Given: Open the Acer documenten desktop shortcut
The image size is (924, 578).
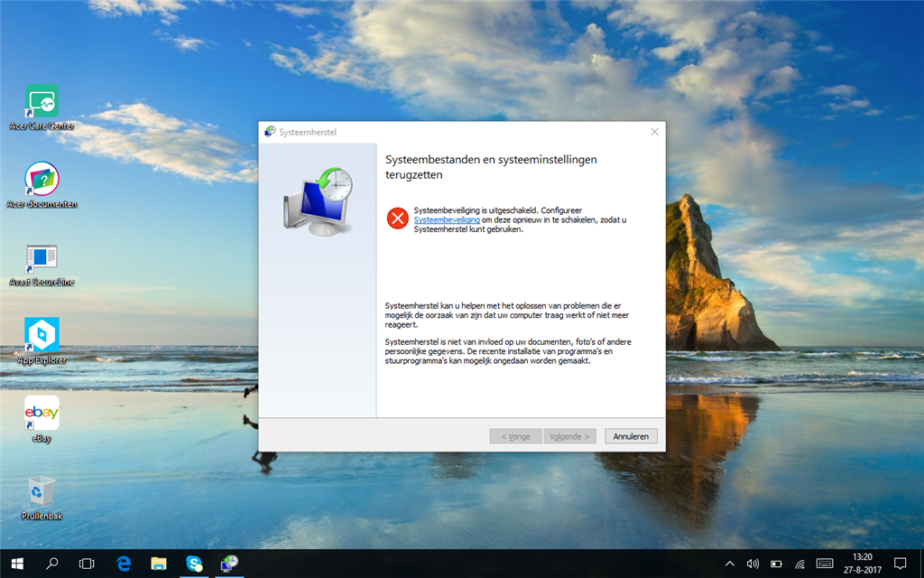Looking at the screenshot, I should (x=42, y=184).
